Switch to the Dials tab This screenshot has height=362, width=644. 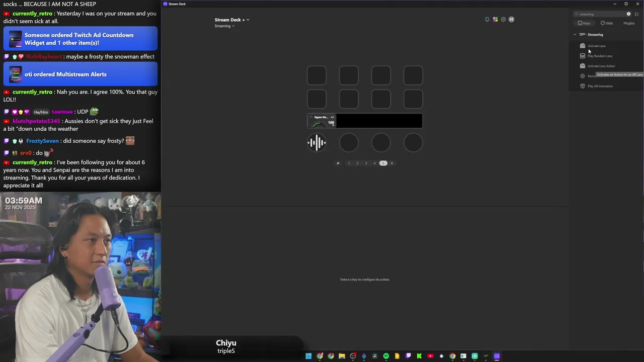click(607, 23)
